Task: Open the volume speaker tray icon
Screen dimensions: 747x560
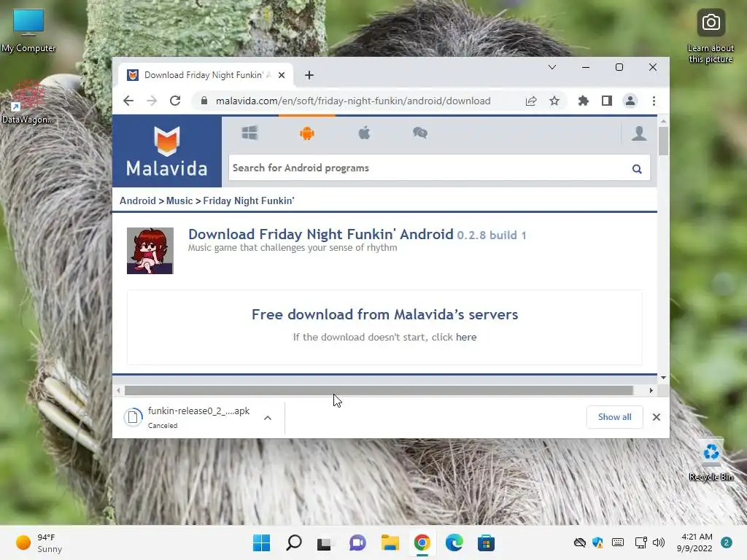Action: click(x=659, y=542)
